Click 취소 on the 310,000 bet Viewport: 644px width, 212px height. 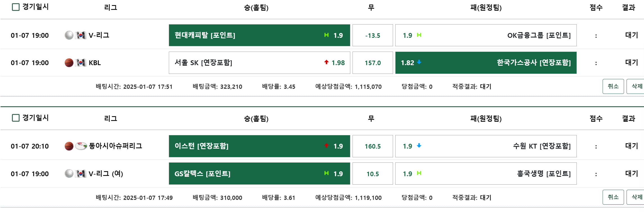[x=613, y=197]
